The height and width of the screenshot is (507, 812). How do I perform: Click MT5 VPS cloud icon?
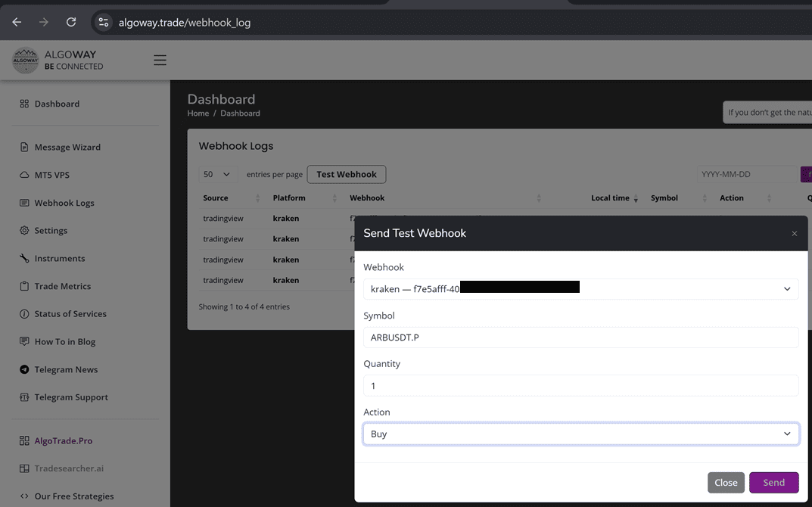24,175
